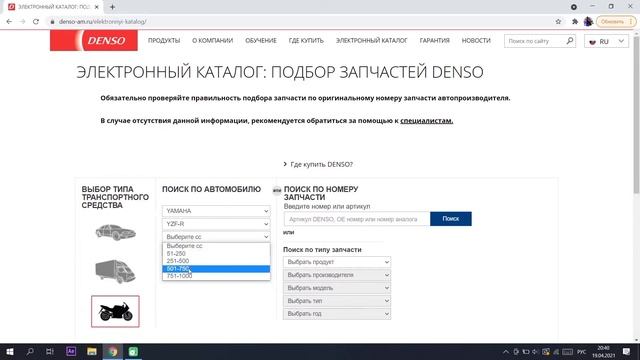Collapse the 'Выберите сс' dropdown
Screen dimensions: 640x360
(x=216, y=237)
